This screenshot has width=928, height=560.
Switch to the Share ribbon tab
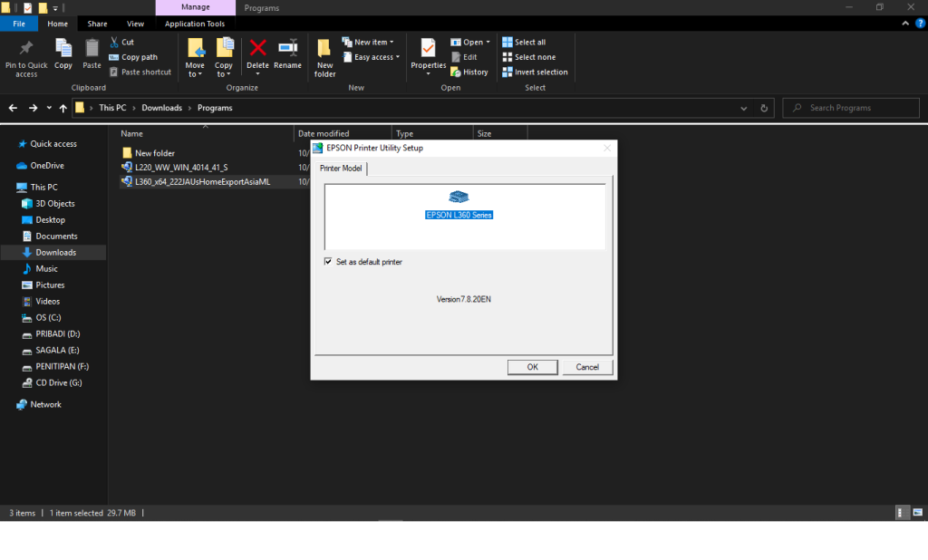point(97,24)
